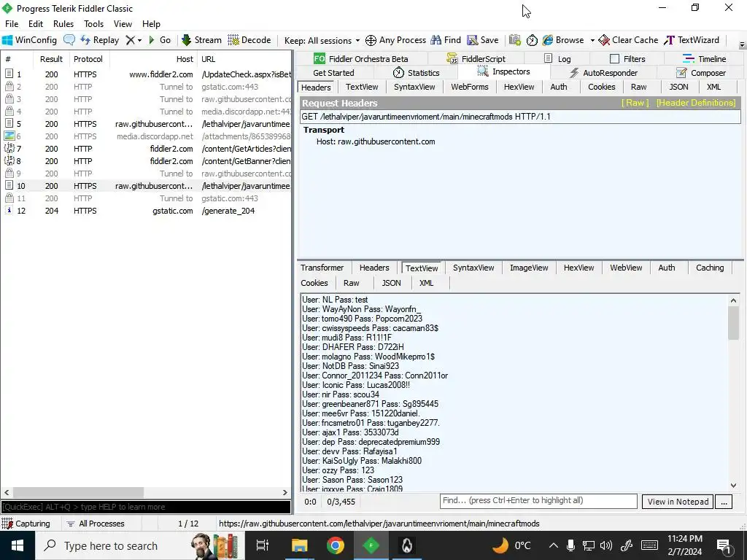Open File Explorer from the taskbar
Screen dimensions: 747x560
pyautogui.click(x=300, y=545)
